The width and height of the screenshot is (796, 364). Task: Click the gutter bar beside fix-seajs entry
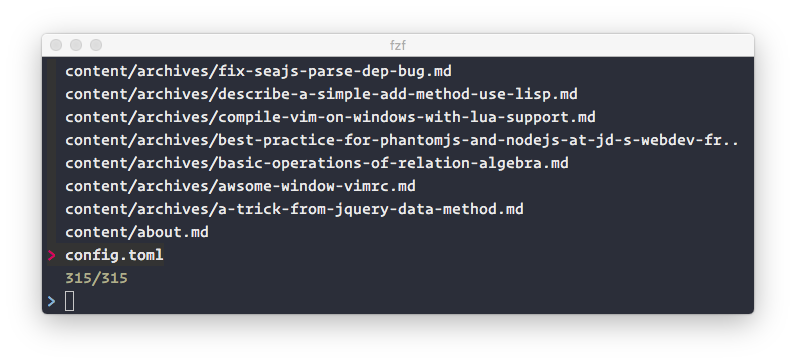[x=51, y=71]
